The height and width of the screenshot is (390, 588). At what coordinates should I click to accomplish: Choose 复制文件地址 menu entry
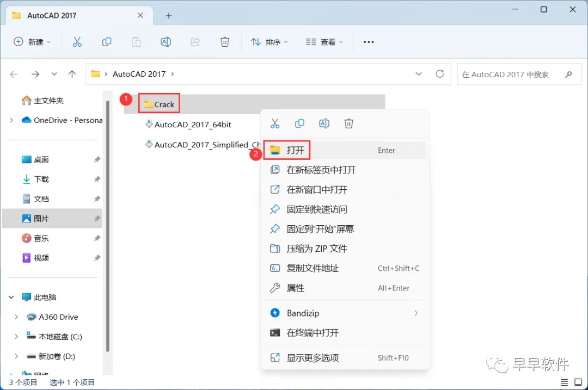[345, 268]
